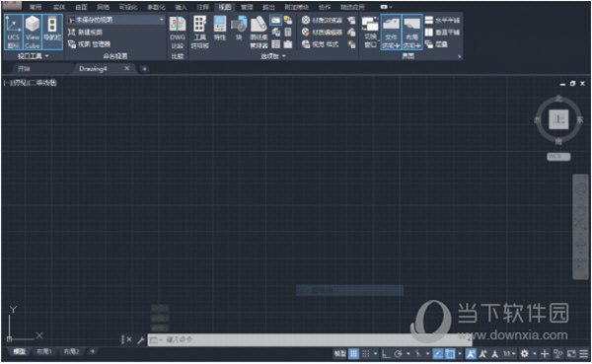Image resolution: width=592 pixels, height=364 pixels.
Task: Open the annotation scale dropdown
Action: (x=509, y=354)
